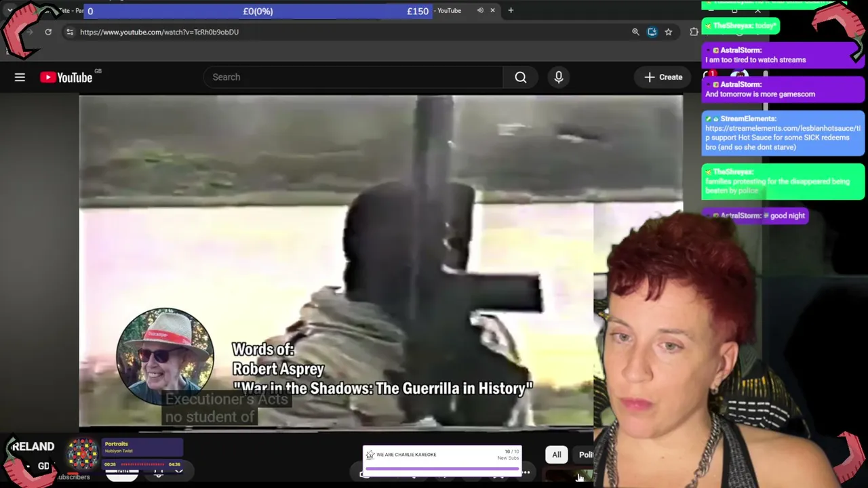Click the highlighted blue address-bar icon

(652, 32)
